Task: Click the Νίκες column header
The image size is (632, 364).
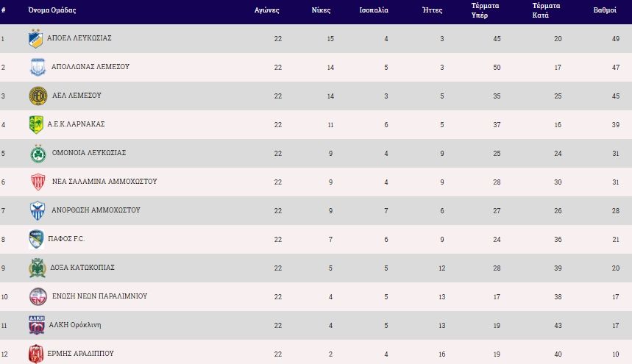Action: 321,10
